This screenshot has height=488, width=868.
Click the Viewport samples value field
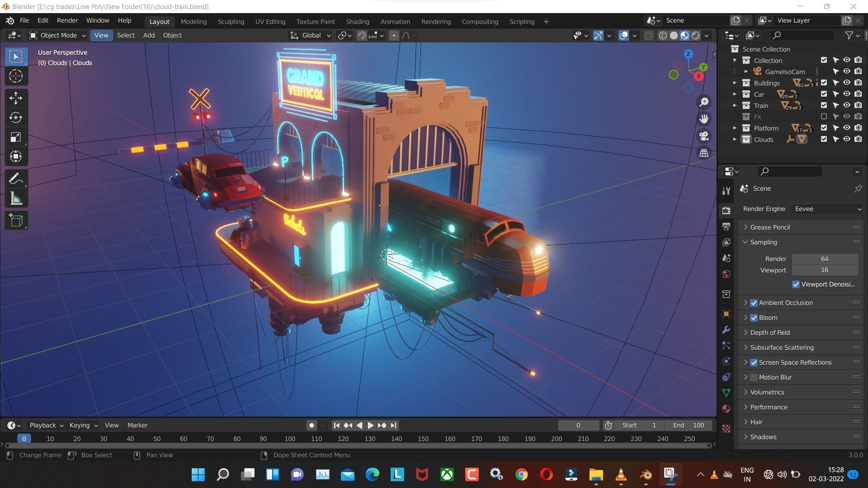coord(825,270)
